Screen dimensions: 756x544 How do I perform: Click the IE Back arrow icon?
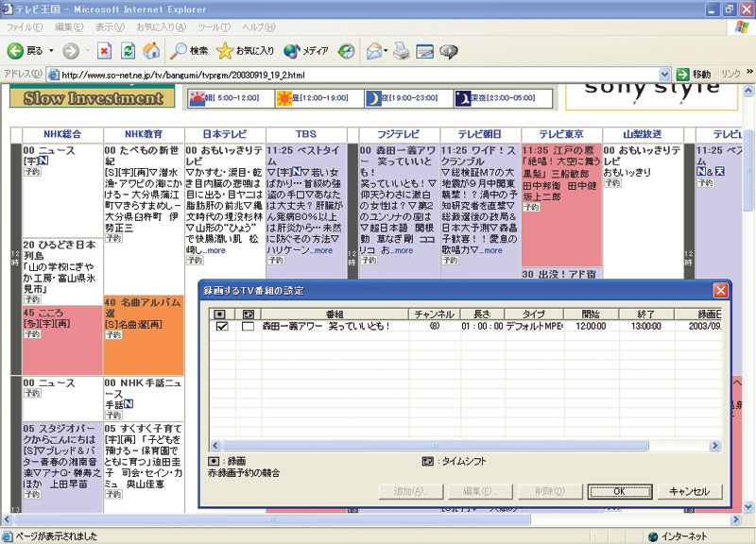pyautogui.click(x=15, y=51)
